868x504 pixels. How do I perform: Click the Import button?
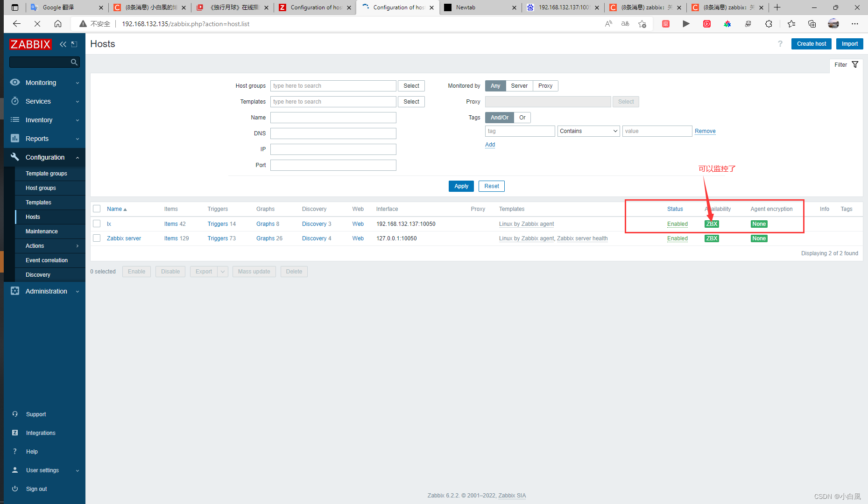(x=850, y=44)
